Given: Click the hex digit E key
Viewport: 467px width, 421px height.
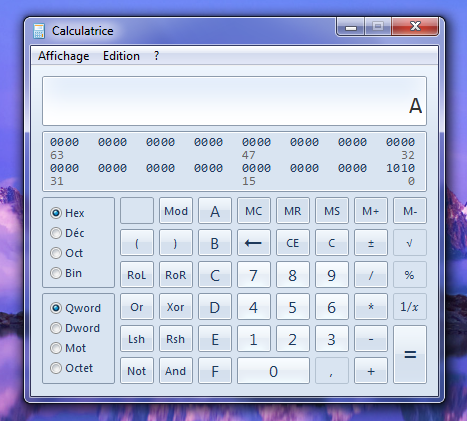Looking at the screenshot, I should (x=215, y=339).
